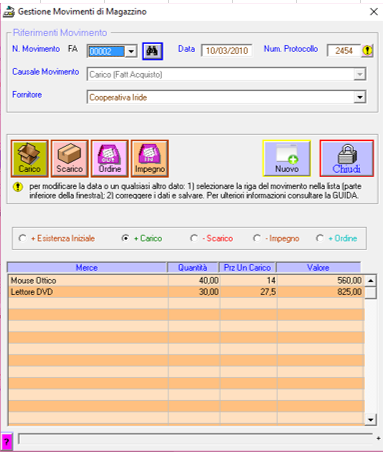The height and width of the screenshot is (452, 383).
Task: Click value cell 825,00
Action: (x=321, y=292)
